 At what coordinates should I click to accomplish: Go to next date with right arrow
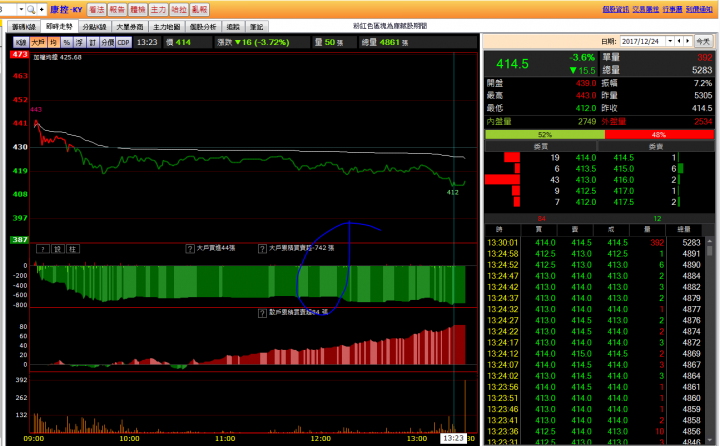pos(687,41)
